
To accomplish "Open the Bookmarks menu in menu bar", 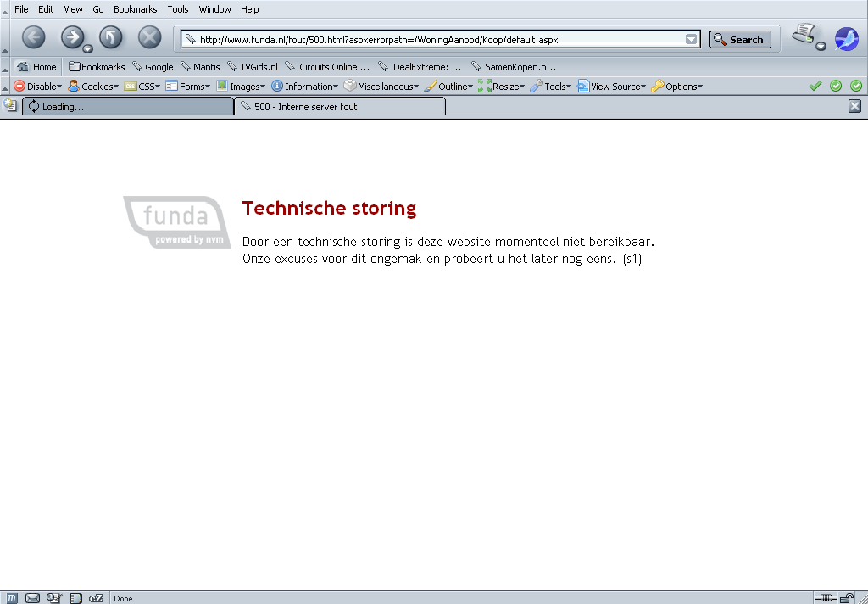I will pos(135,9).
